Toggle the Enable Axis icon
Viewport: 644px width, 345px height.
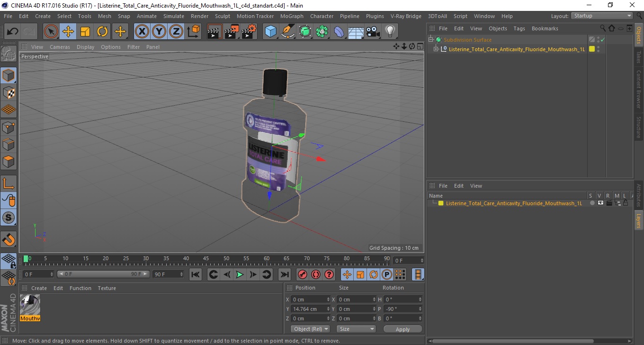pos(9,183)
